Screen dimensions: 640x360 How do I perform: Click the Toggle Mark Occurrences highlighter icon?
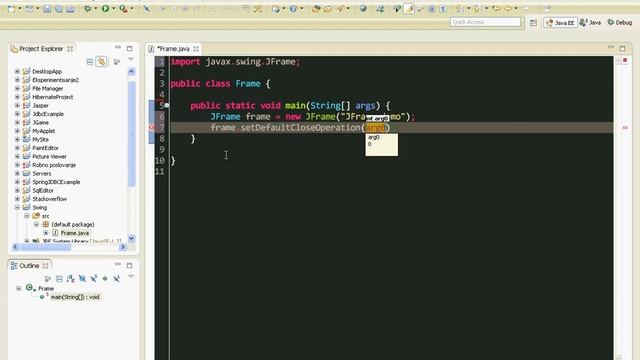(409, 9)
